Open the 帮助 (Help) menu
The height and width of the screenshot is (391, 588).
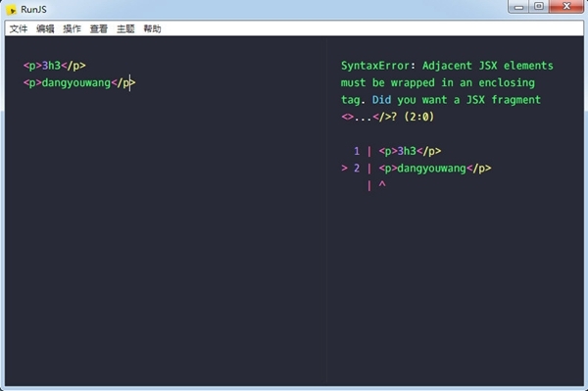click(152, 28)
